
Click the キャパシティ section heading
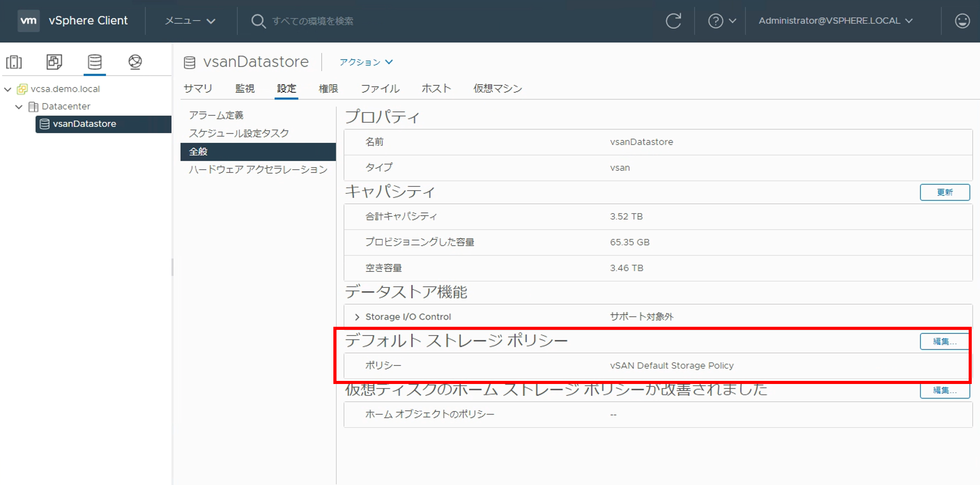click(x=390, y=192)
